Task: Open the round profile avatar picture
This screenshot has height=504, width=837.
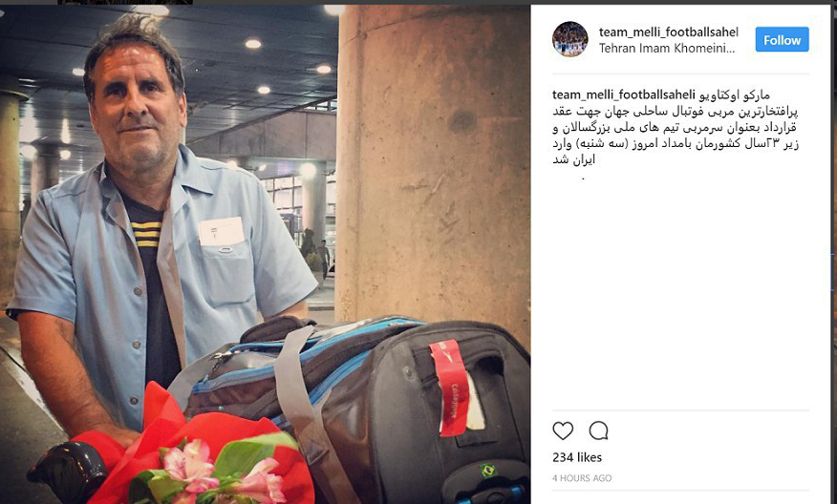Action: click(570, 39)
